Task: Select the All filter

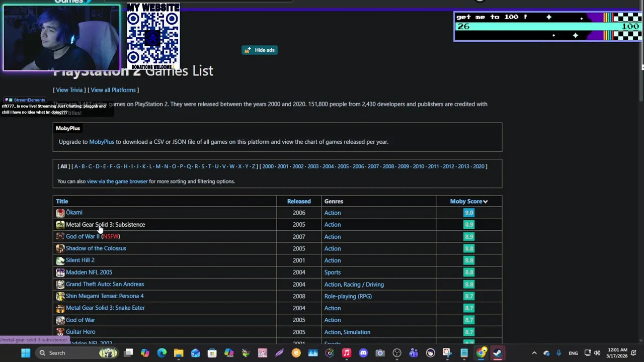Action: [x=63, y=166]
